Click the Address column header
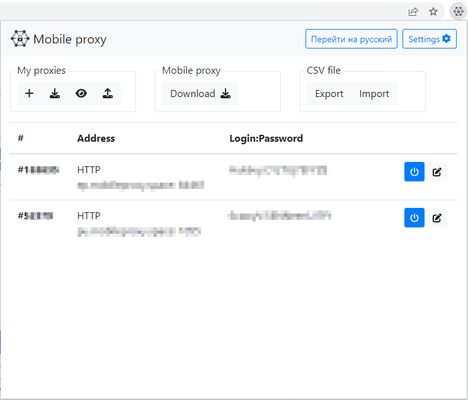Image resolution: width=468 pixels, height=400 pixels. [96, 138]
